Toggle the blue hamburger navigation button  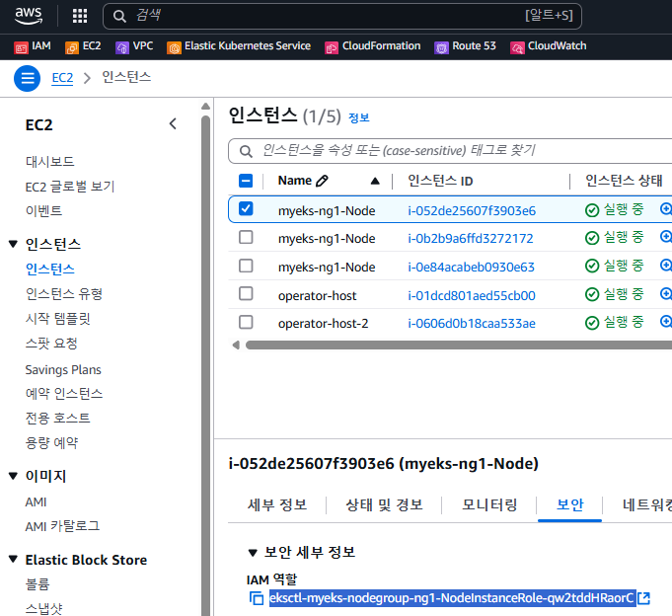[x=27, y=78]
